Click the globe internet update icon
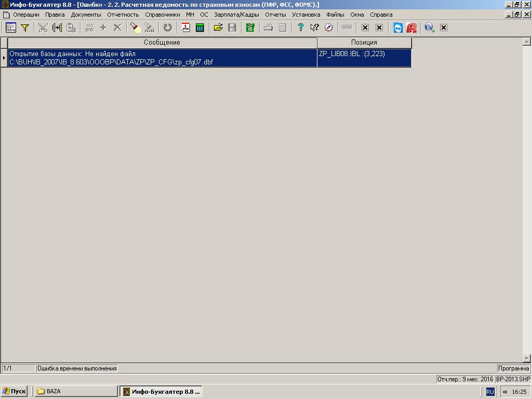Image resolution: width=532 pixels, height=399 pixels. [430, 28]
